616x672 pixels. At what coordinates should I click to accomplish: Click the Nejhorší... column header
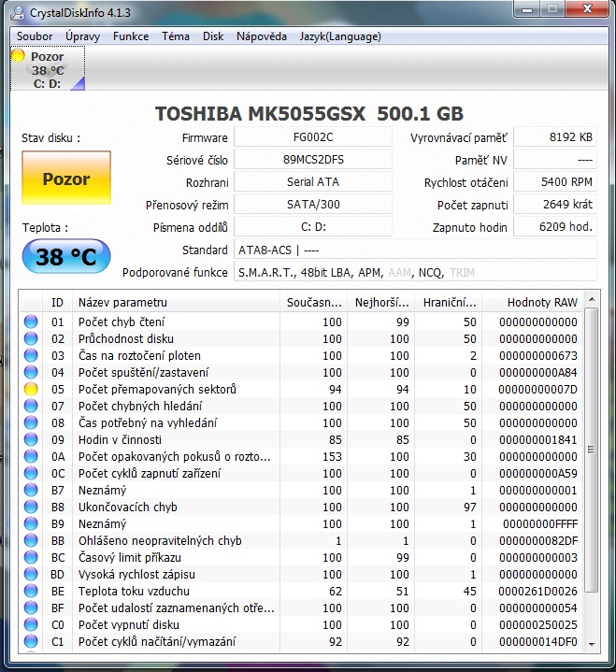(x=381, y=302)
